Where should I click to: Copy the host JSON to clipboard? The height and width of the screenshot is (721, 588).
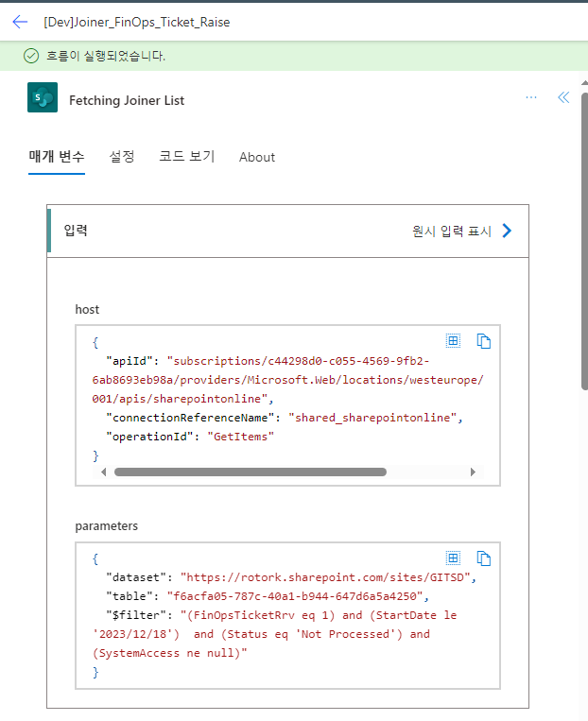(x=484, y=341)
